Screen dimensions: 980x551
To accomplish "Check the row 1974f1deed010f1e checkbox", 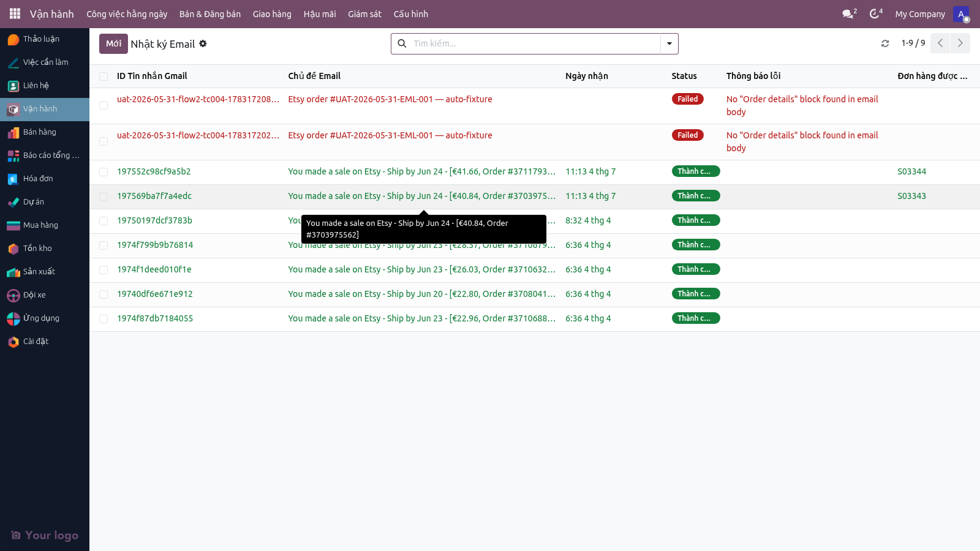I will pos(104,270).
